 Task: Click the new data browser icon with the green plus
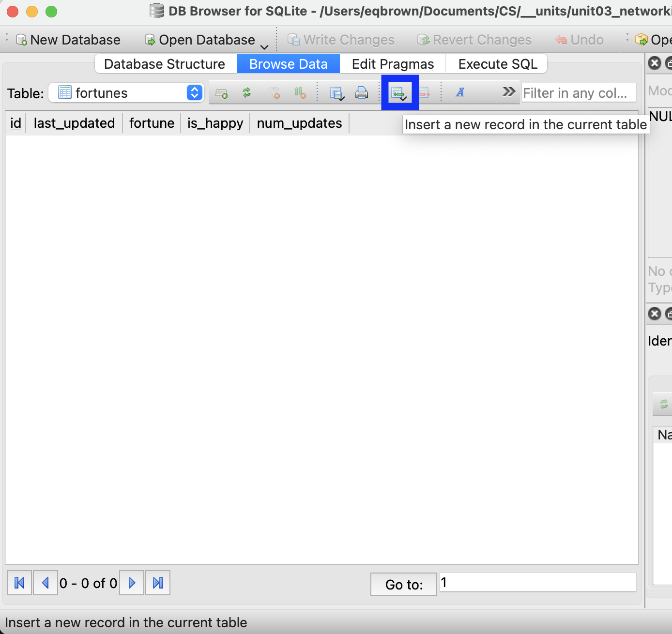pyautogui.click(x=221, y=93)
